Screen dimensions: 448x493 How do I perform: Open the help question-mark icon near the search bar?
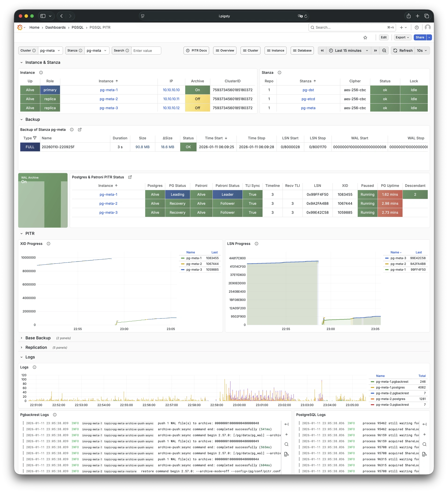[x=417, y=27]
